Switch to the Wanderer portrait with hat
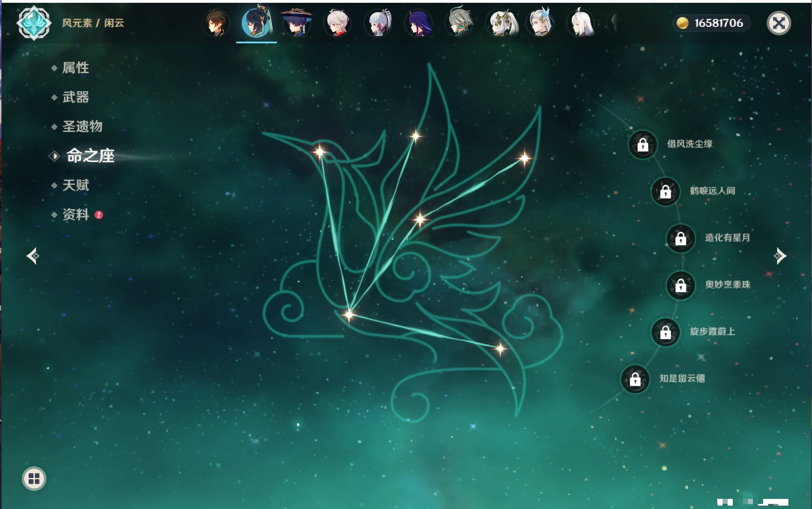Image resolution: width=812 pixels, height=509 pixels. (296, 24)
